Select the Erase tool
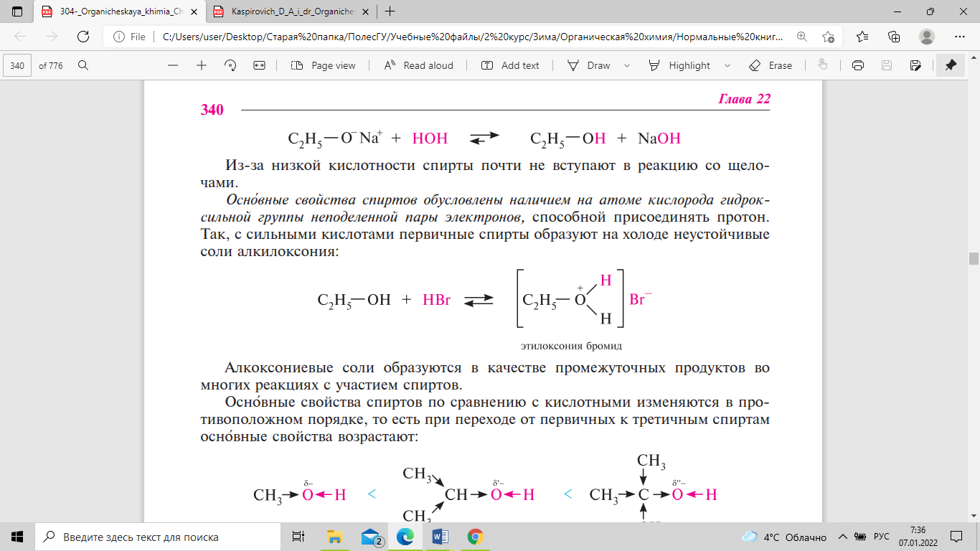This screenshot has height=551, width=980. pos(771,65)
